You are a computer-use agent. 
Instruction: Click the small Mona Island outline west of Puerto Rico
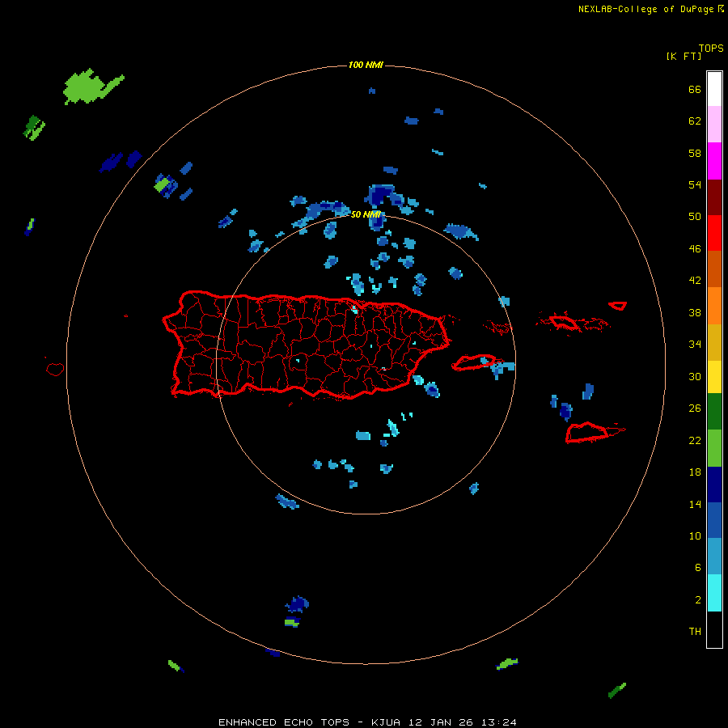click(55, 369)
